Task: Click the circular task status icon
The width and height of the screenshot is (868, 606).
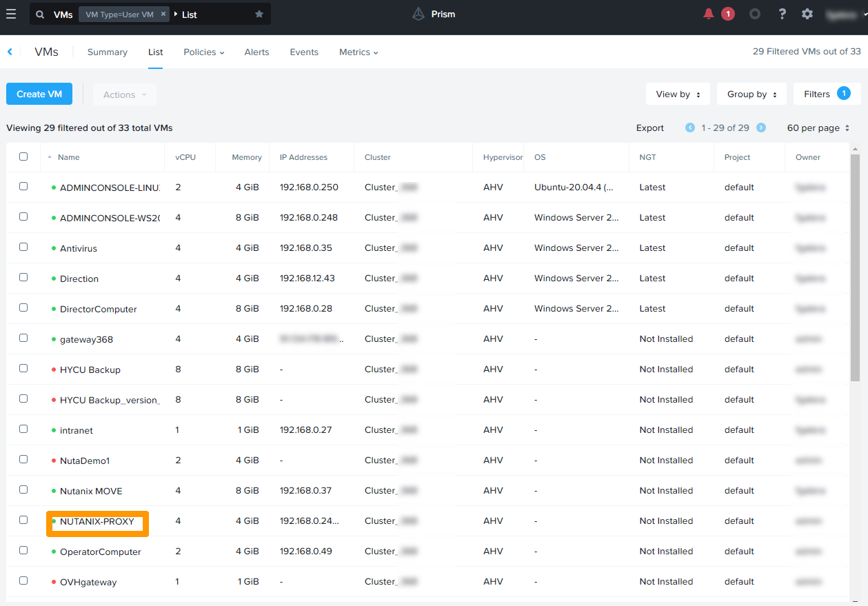Action: pyautogui.click(x=755, y=13)
